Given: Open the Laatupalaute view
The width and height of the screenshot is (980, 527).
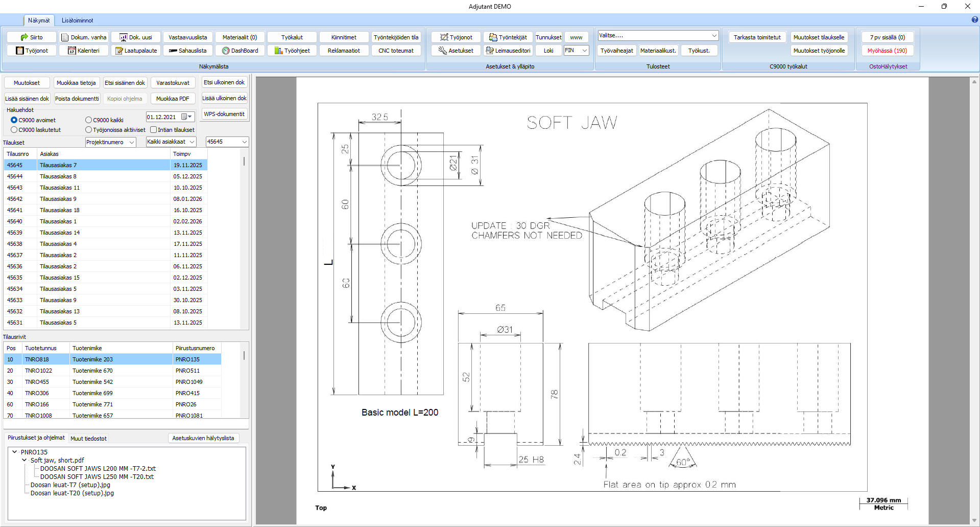Looking at the screenshot, I should 136,51.
